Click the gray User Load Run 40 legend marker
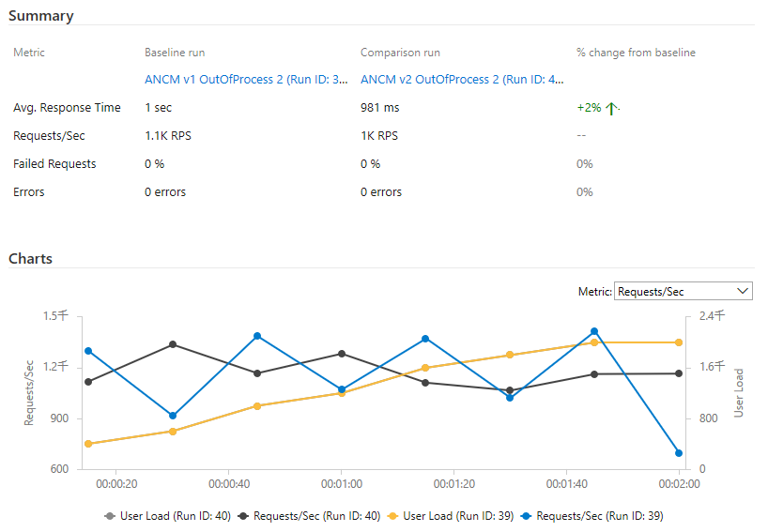Viewport: 768px width, 532px height. [x=110, y=516]
